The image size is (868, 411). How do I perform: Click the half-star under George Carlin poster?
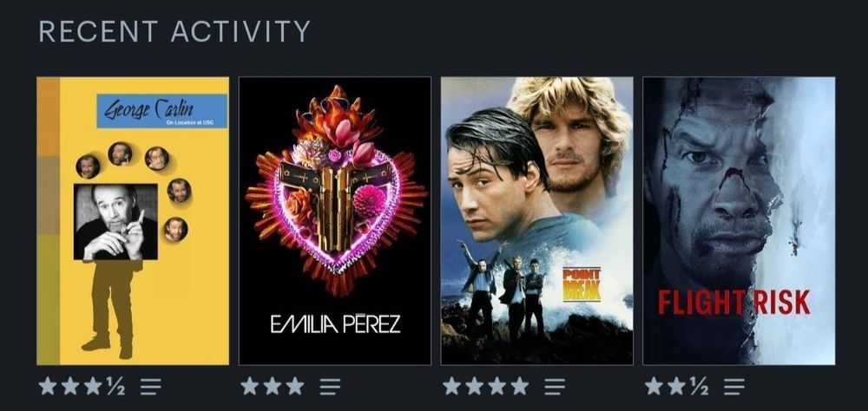(115, 386)
